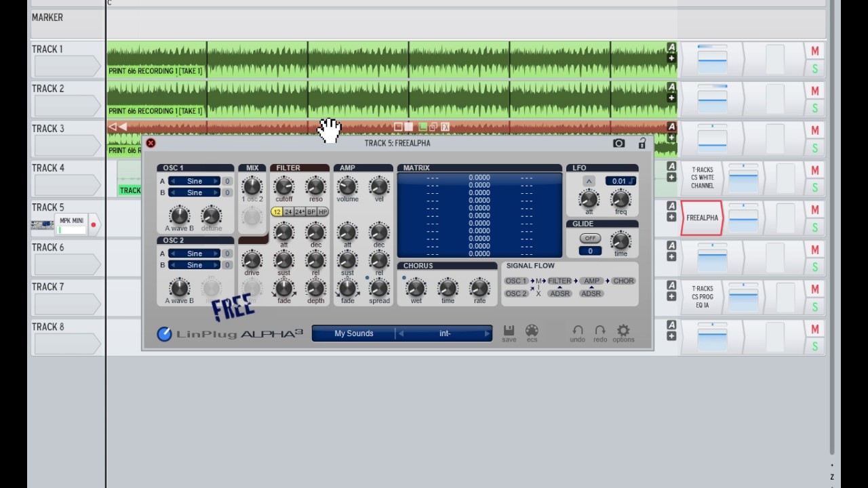This screenshot has width=868, height=488.
Task: Click the CHOR signal flow node
Action: [x=623, y=281]
